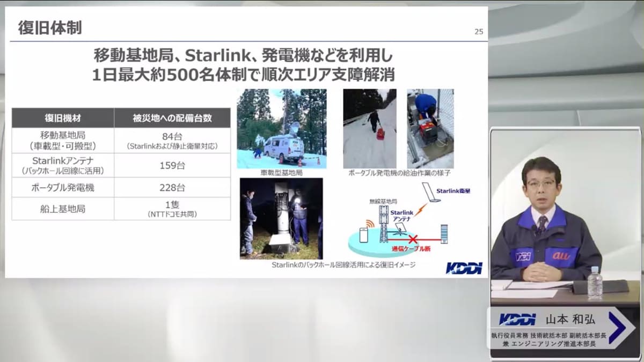Select the server building icon right of the red X
644x362 pixels.
click(444, 234)
